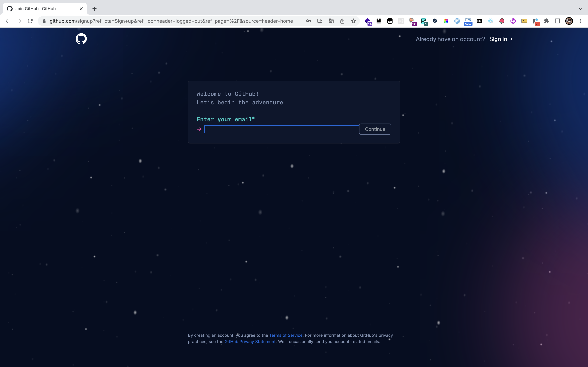Reload the GitHub signup page
The width and height of the screenshot is (588, 367).
[x=30, y=21]
